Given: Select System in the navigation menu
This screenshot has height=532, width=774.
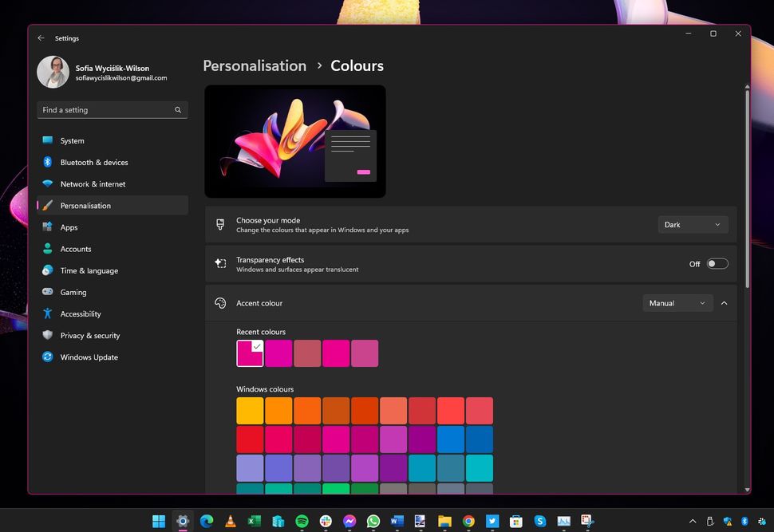Looking at the screenshot, I should click(72, 140).
